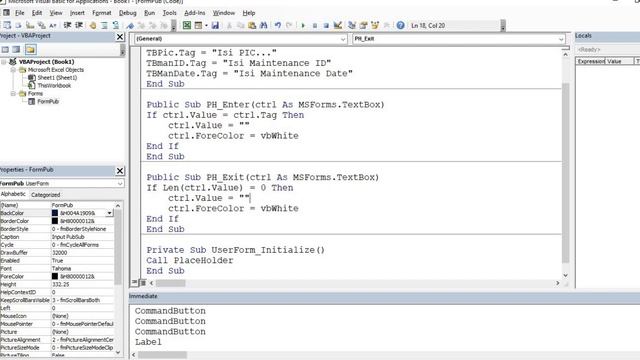Open the Format menu
Viewport: 640px width, 360px height.
[x=102, y=13]
